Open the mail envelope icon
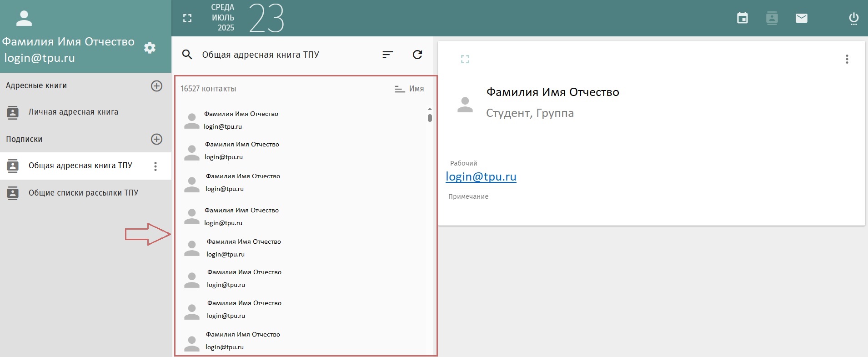The height and width of the screenshot is (357, 868). (x=802, y=18)
